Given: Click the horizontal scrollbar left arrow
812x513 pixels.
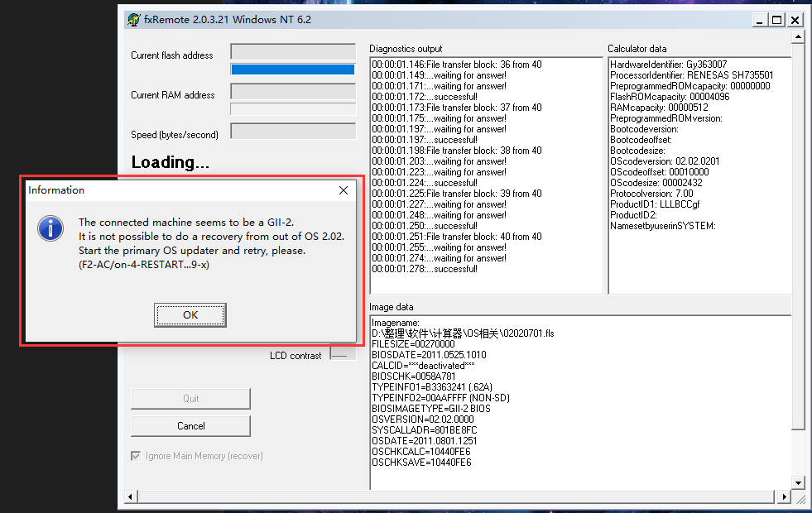Looking at the screenshot, I should [x=131, y=497].
